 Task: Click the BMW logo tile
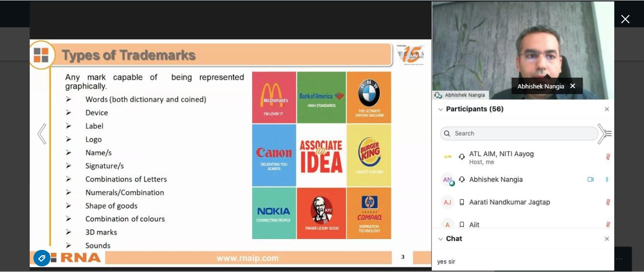click(x=369, y=97)
